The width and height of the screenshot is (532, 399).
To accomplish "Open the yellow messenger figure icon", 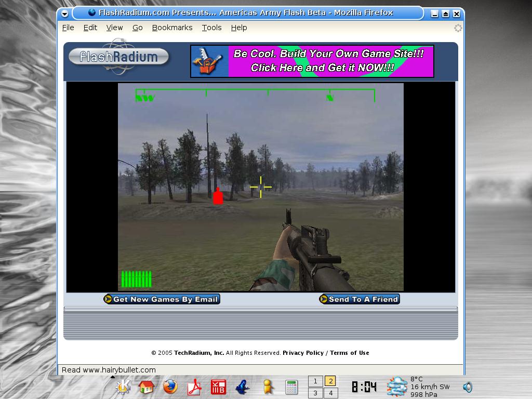I will coord(268,387).
